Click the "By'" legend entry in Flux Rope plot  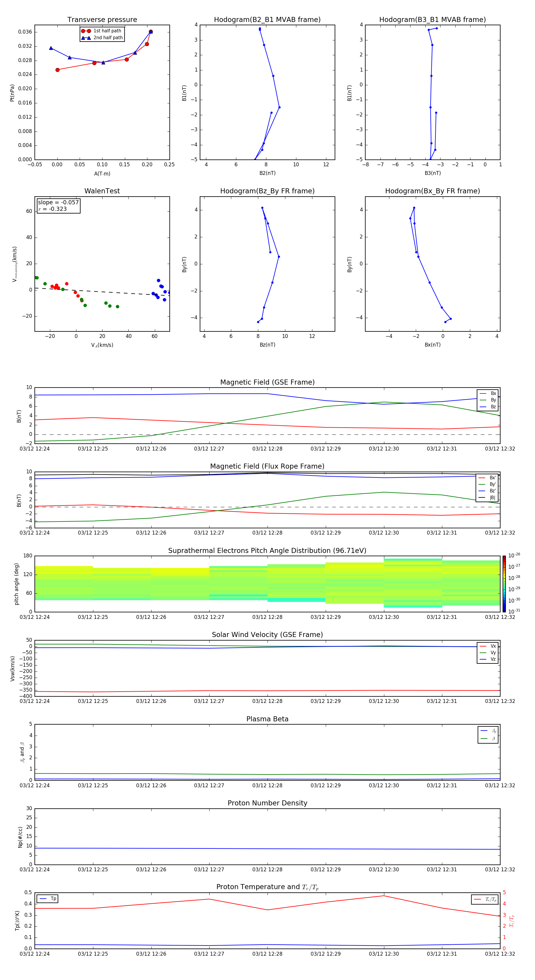[487, 484]
